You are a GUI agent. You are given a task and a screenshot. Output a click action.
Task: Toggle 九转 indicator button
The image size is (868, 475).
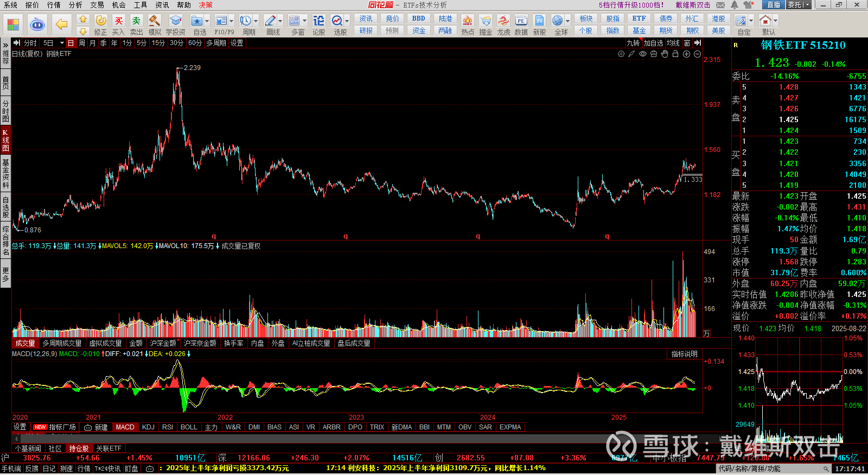(x=633, y=43)
